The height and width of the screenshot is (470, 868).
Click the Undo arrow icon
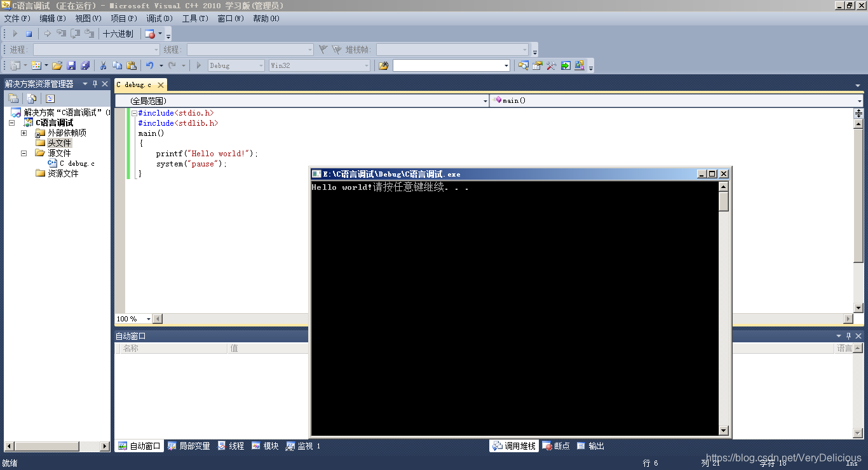(x=150, y=65)
